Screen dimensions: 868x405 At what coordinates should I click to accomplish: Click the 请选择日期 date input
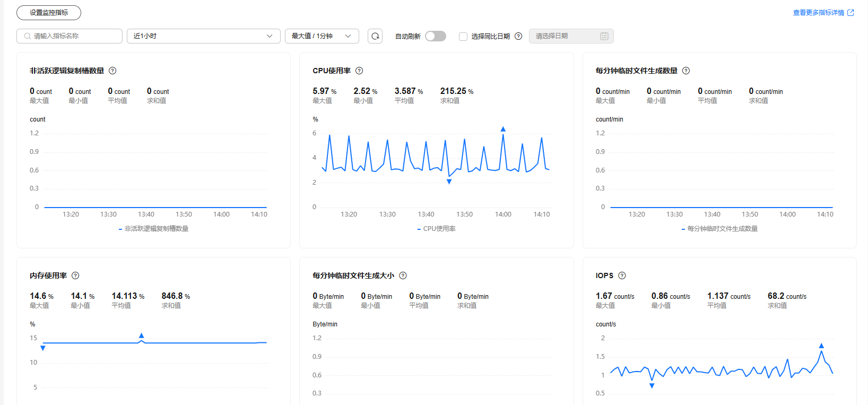pyautogui.click(x=565, y=36)
